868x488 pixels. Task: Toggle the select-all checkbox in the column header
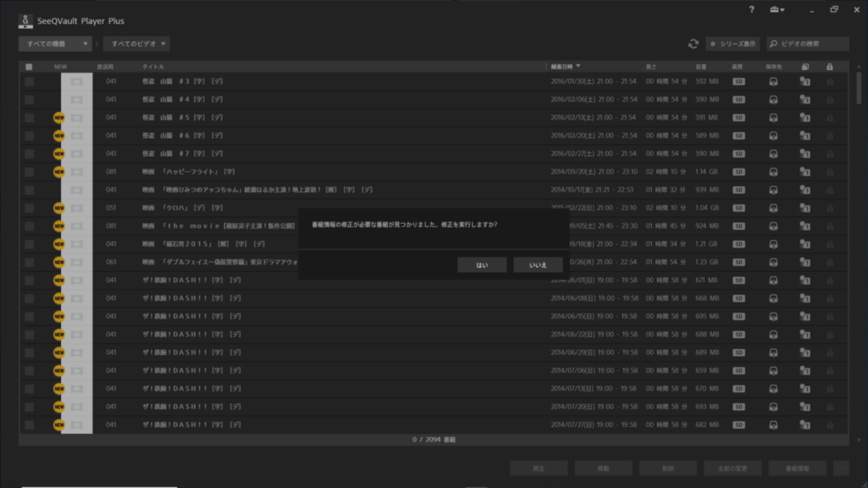click(x=27, y=65)
